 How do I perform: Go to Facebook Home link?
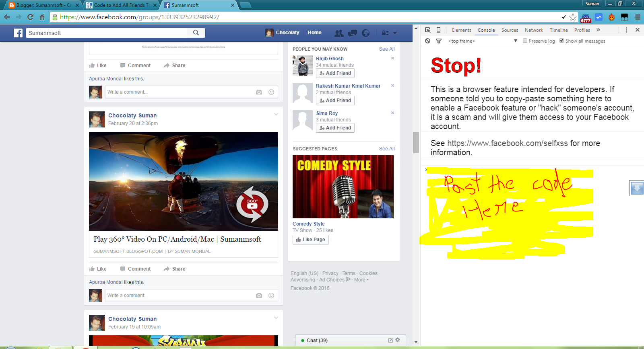click(x=315, y=33)
